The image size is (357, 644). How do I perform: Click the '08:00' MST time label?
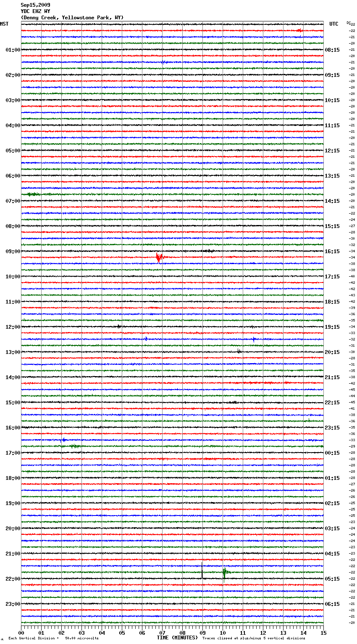click(x=13, y=226)
